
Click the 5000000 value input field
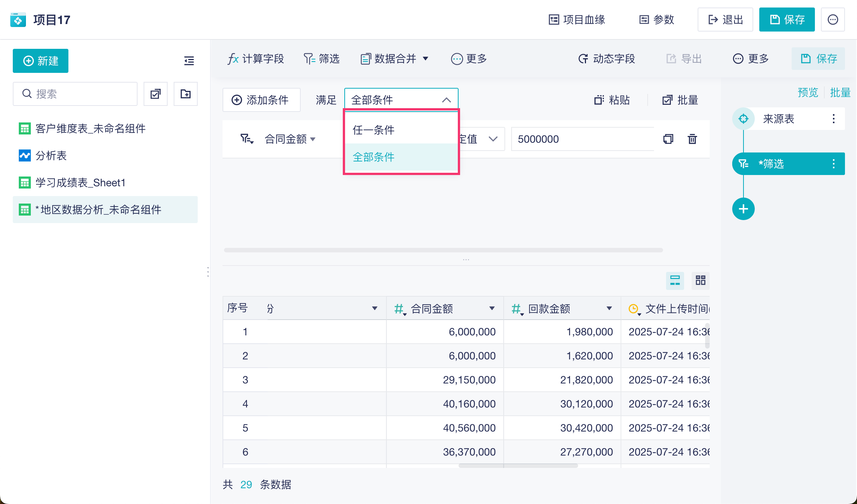[582, 139]
